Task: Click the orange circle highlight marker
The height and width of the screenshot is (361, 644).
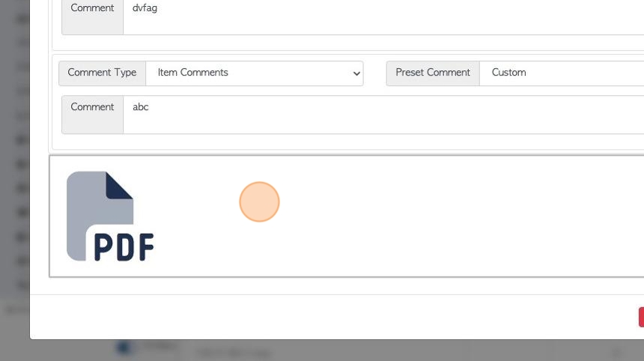Action: (x=259, y=201)
